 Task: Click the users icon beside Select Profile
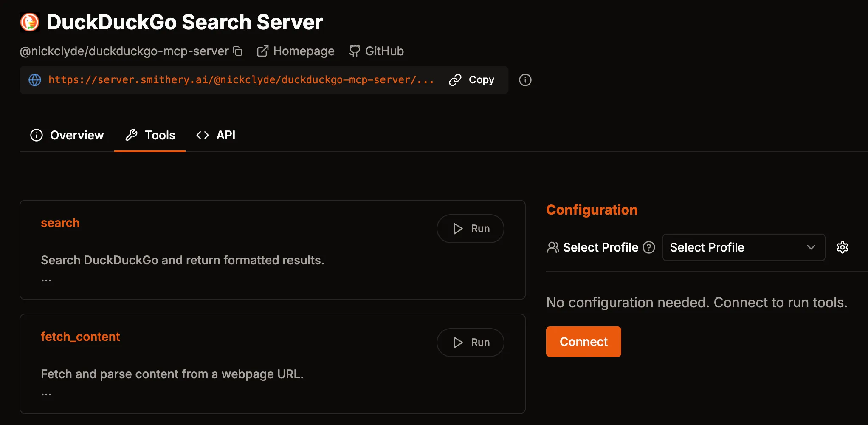(x=553, y=247)
